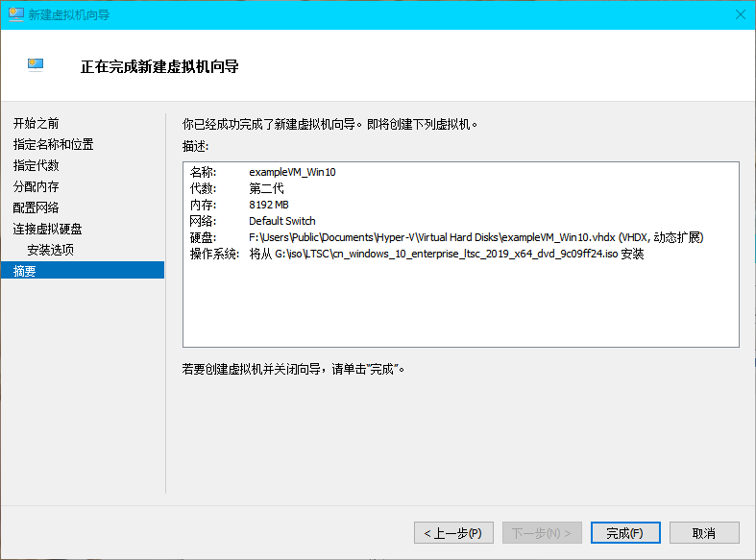The height and width of the screenshot is (560, 756).
Task: Click the 内存: label in the description
Action: (203, 205)
